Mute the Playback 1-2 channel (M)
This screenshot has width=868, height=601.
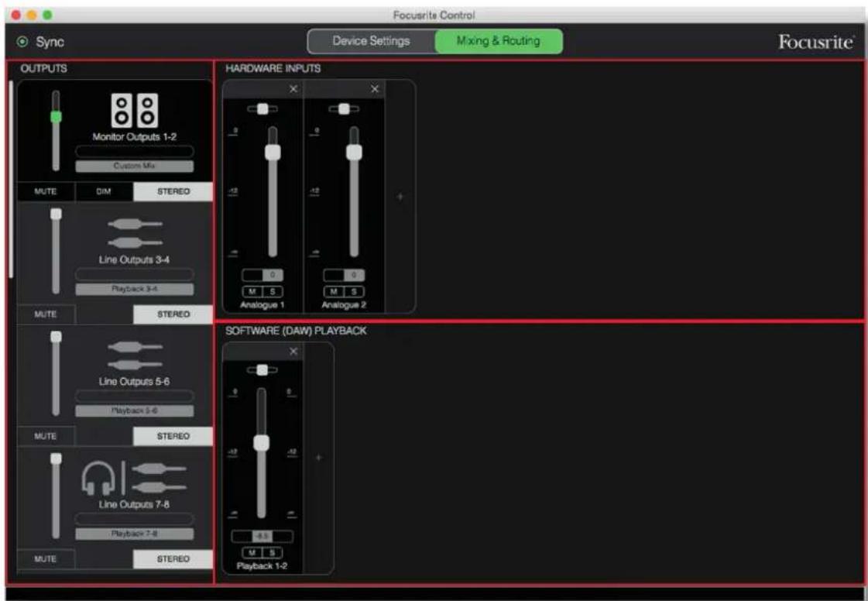252,552
